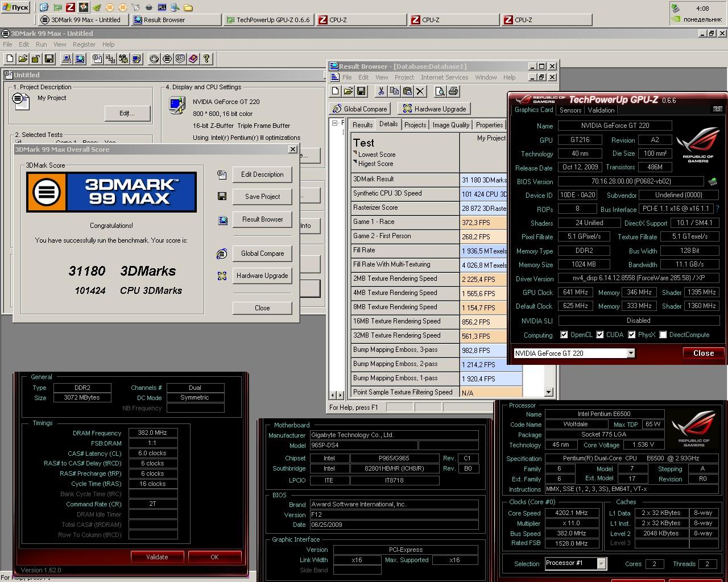The image size is (728, 582).
Task: Click the floppy Save icon in 3DMark toolbar
Action: (49, 59)
